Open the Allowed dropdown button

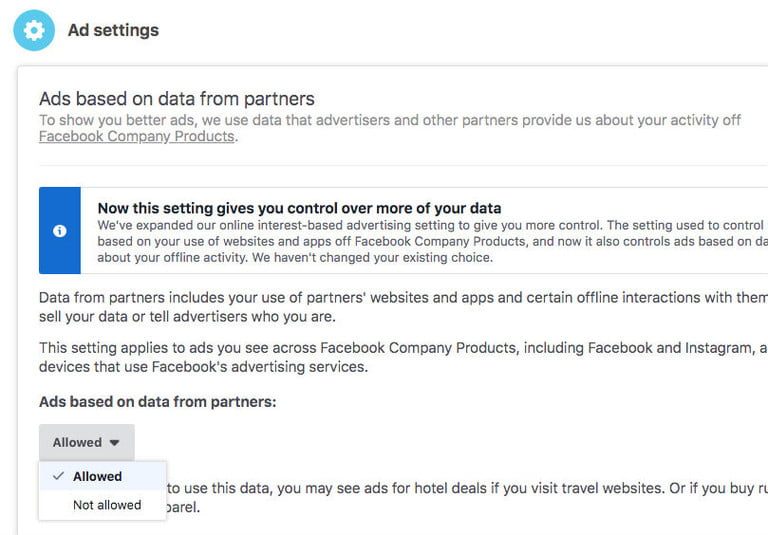86,442
